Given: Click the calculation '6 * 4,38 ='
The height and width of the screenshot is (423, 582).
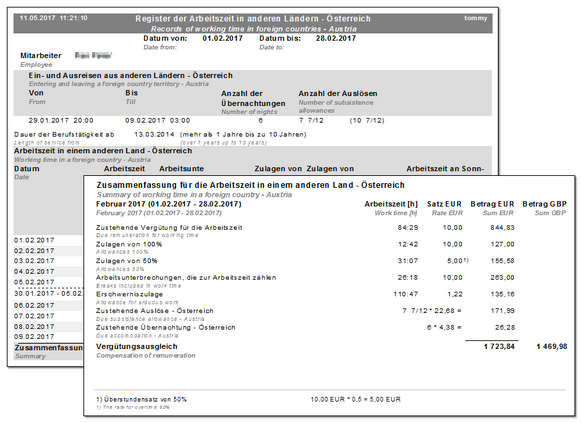Looking at the screenshot, I should 444,328.
